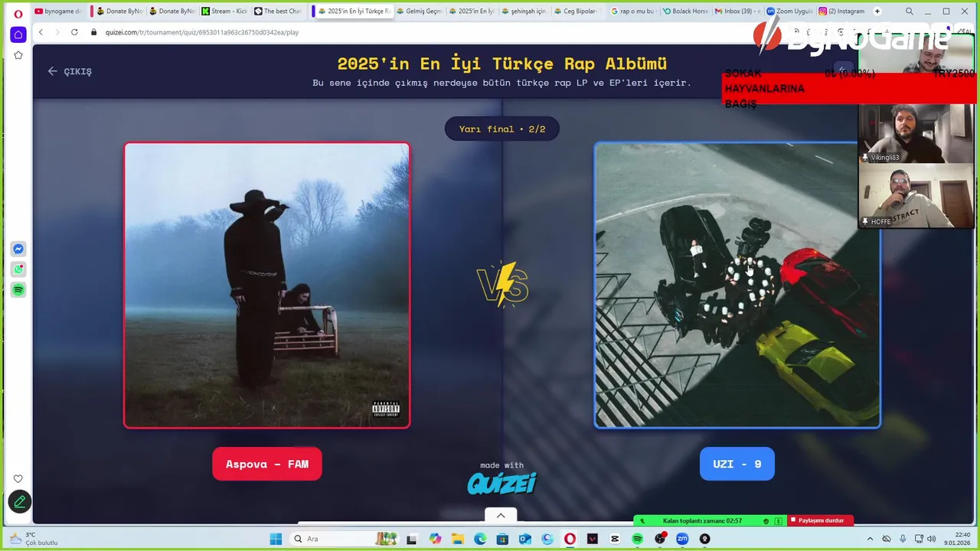The height and width of the screenshot is (551, 980).
Task: Switch to the Instagram tab
Action: [842, 11]
